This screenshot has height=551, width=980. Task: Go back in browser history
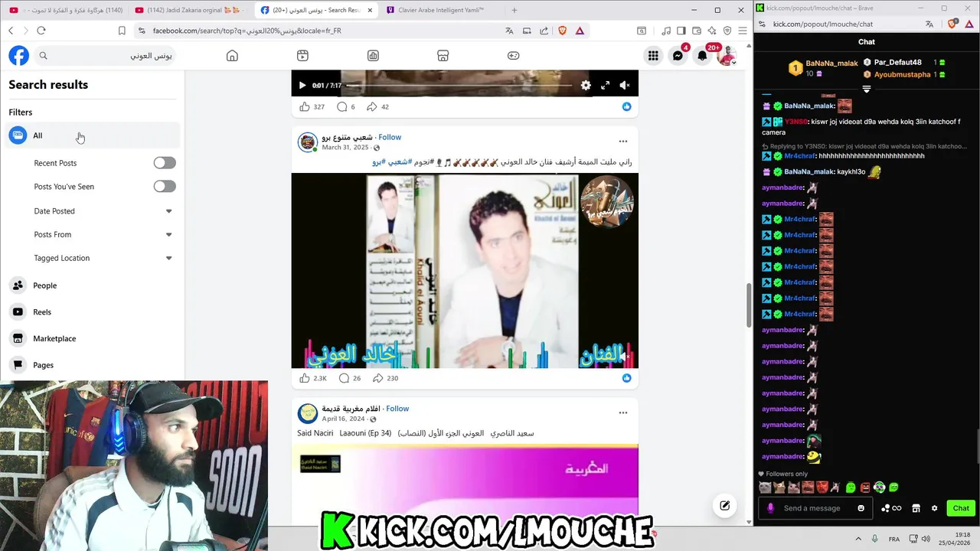tap(11, 31)
